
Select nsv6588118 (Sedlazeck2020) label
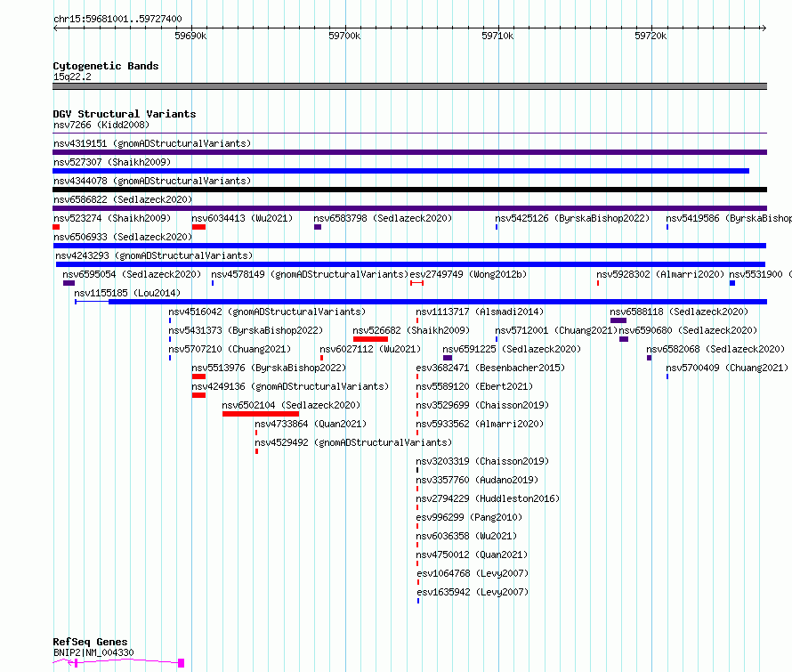[x=679, y=312]
